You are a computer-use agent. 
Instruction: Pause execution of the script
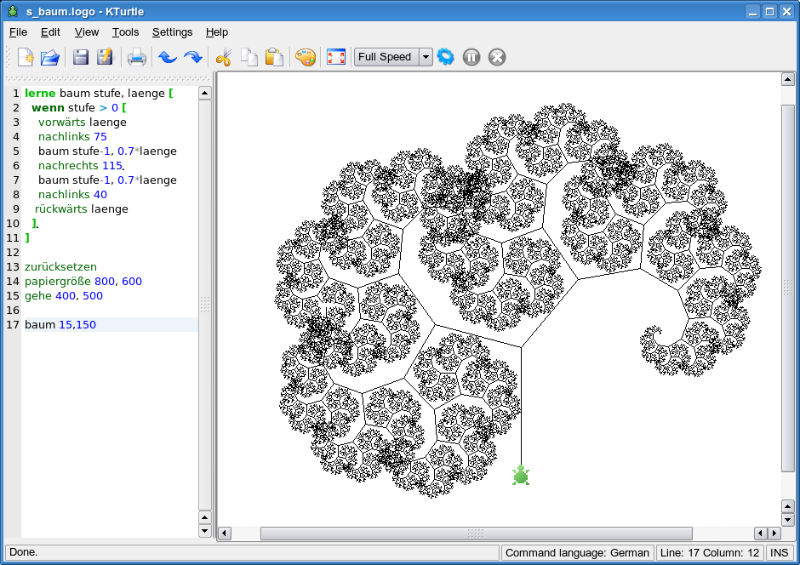pos(471,57)
